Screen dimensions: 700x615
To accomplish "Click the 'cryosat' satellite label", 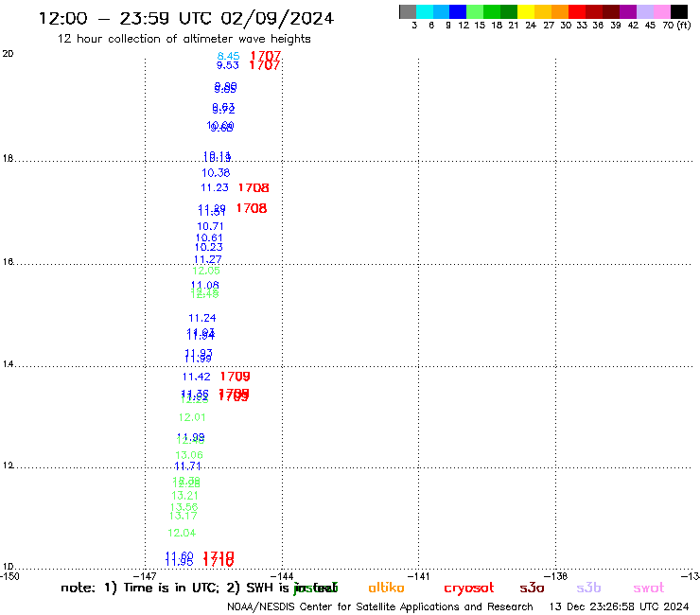I will point(469,589).
